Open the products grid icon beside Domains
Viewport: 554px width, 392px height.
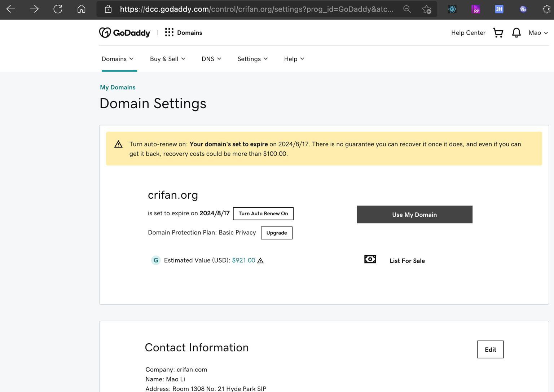[x=169, y=32]
